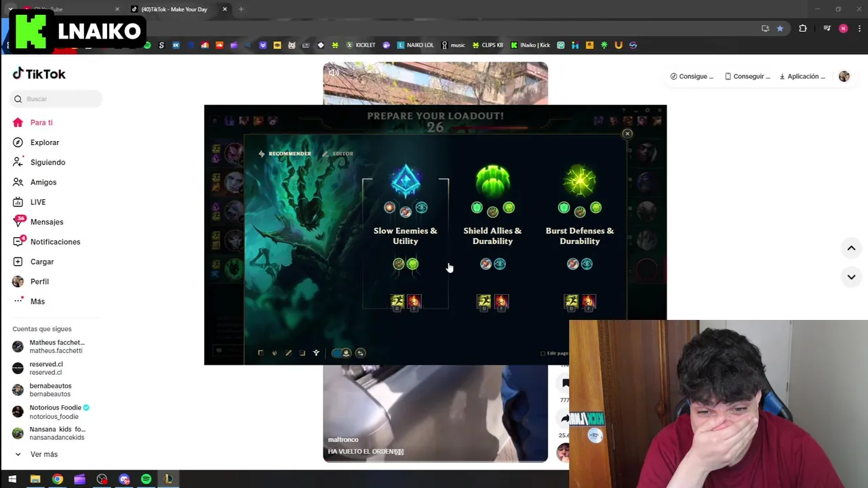The width and height of the screenshot is (868, 488).
Task: Open CLIPS KB bookmark
Action: pos(488,45)
